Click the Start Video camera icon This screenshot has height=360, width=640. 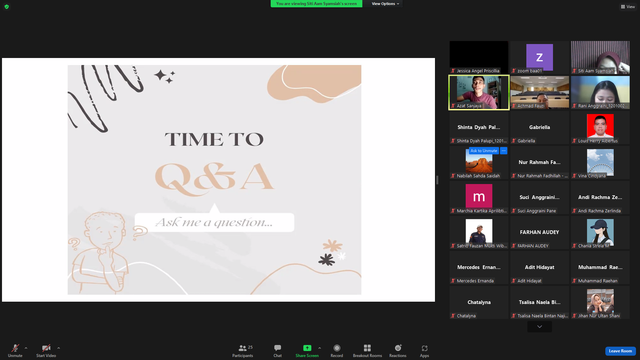pos(46,348)
